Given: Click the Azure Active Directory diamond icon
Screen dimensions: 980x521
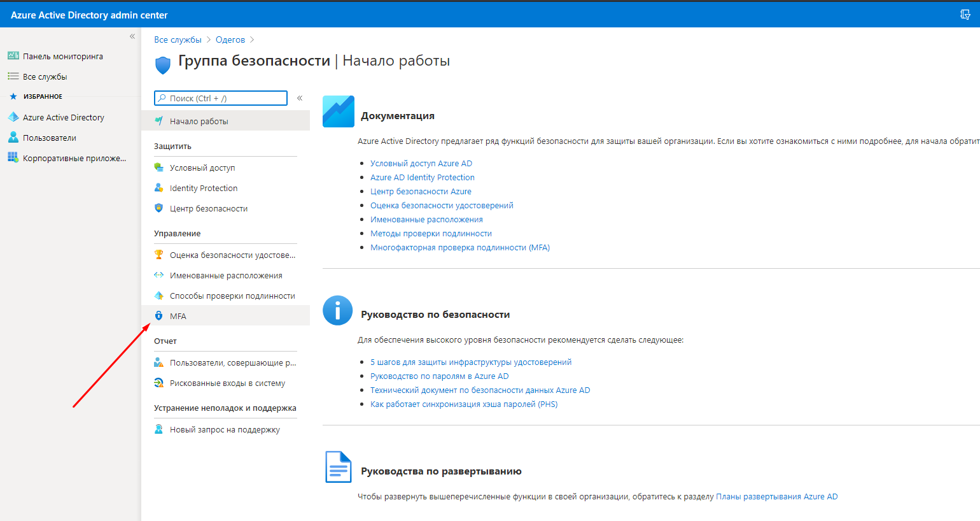Looking at the screenshot, I should tap(13, 117).
